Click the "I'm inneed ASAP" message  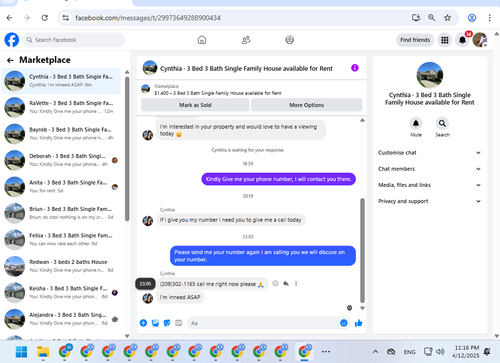click(x=180, y=297)
